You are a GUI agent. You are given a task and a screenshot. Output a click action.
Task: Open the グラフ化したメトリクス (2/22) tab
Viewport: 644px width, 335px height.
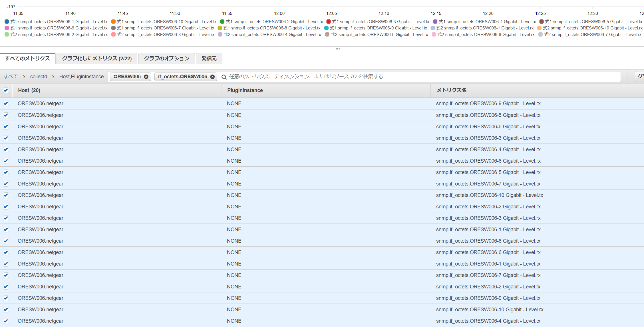(97, 58)
